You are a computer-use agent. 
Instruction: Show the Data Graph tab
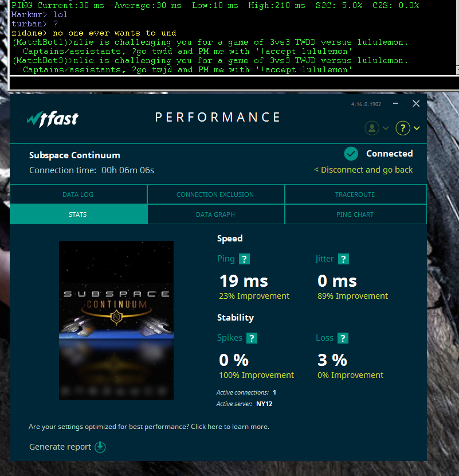coord(215,214)
